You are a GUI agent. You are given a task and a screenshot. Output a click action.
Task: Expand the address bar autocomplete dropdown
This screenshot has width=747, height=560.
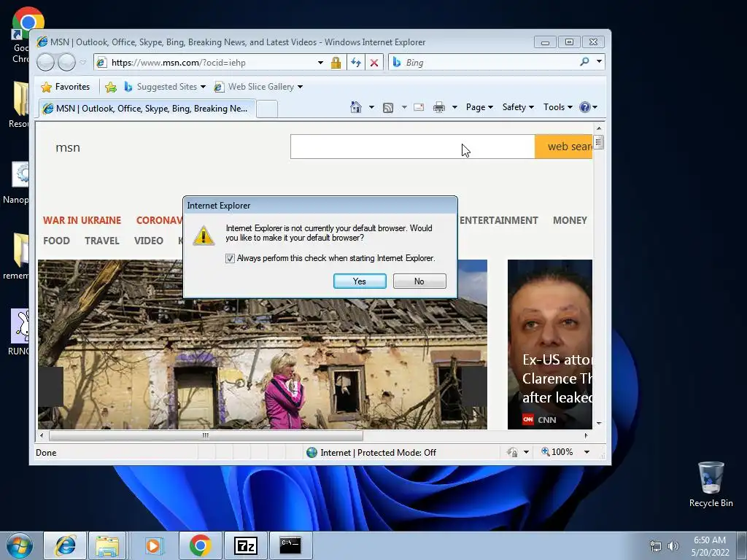pos(321,63)
